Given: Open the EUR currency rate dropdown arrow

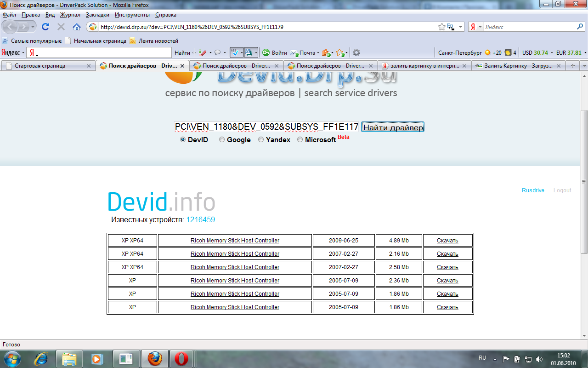Looking at the screenshot, I should [585, 53].
